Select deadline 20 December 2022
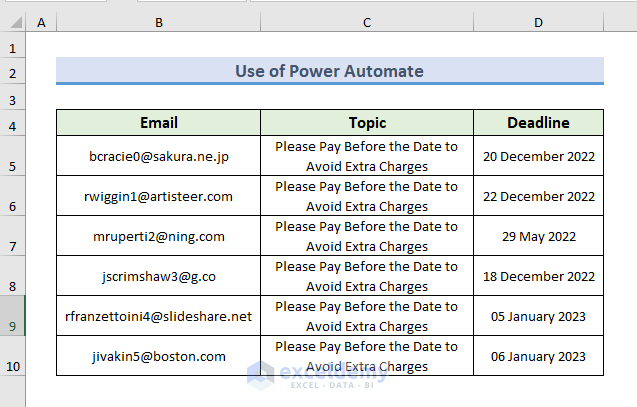This screenshot has height=407, width=637. (538, 156)
